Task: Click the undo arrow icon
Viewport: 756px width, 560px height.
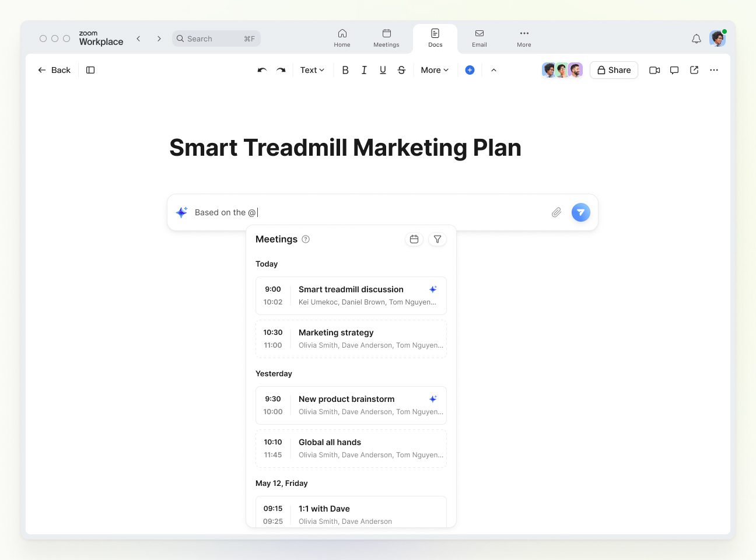Action: pos(262,70)
